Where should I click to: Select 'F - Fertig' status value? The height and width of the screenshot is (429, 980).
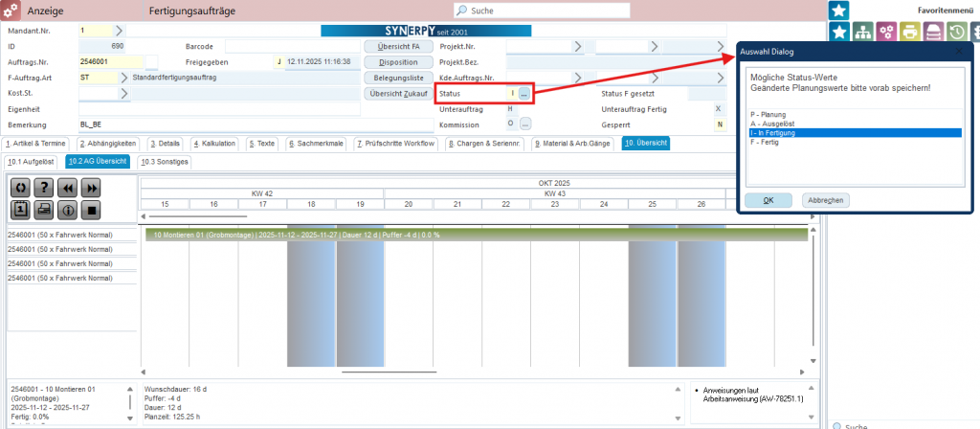click(767, 143)
